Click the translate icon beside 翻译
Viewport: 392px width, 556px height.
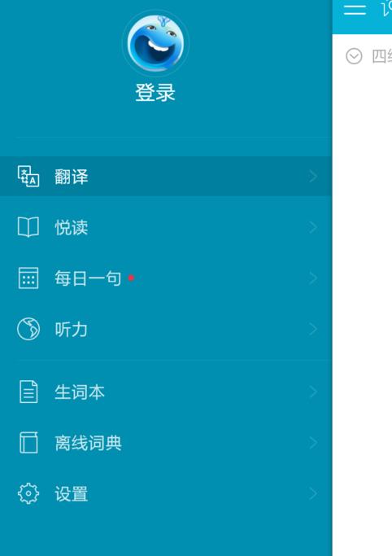[28, 176]
